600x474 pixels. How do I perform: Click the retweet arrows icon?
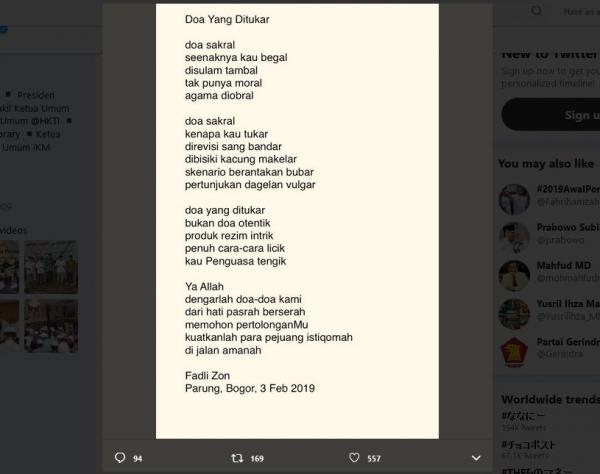coord(237,458)
